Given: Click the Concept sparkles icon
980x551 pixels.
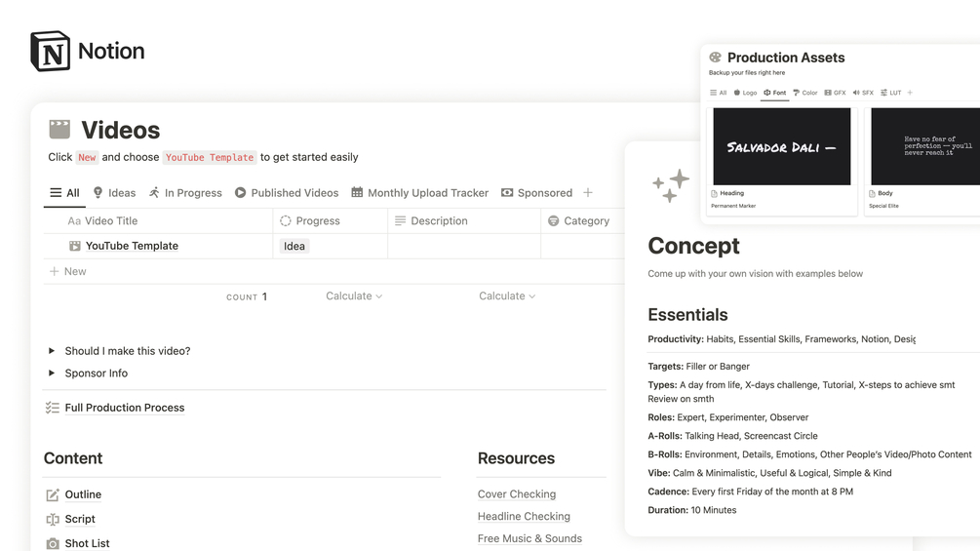Looking at the screenshot, I should (x=671, y=185).
